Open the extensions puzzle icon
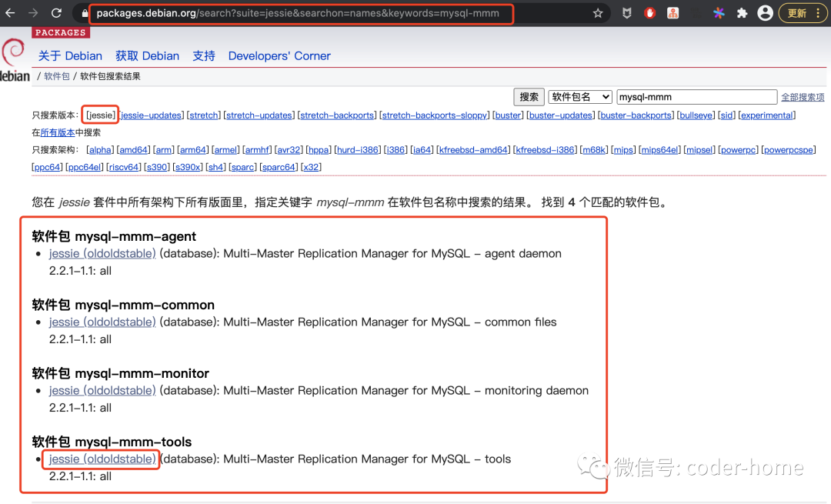The width and height of the screenshot is (831, 504). click(x=742, y=13)
